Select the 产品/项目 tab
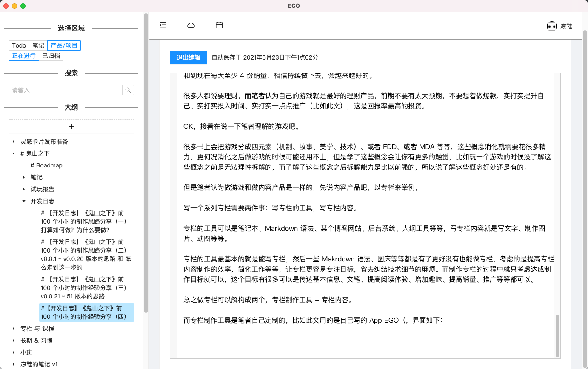 [64, 45]
